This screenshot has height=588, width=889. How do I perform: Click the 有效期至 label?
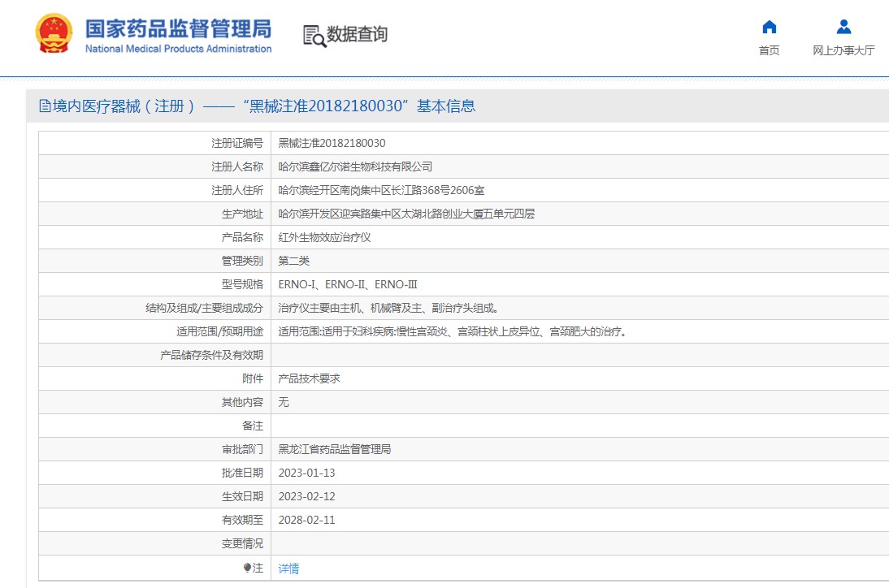pos(242,520)
